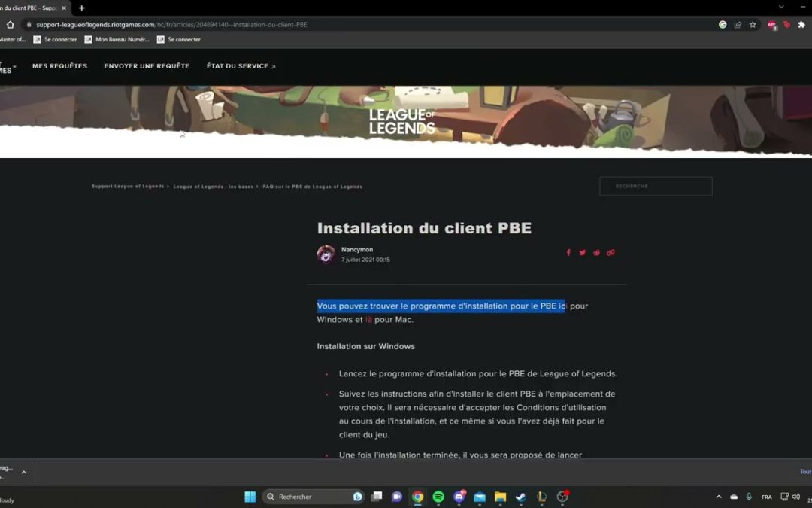
Task: Open 'Mon Bureau Numér...' bookmark
Action: (117, 39)
